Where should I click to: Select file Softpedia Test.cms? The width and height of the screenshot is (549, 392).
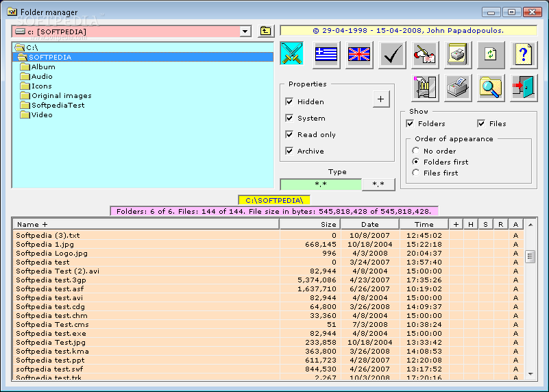(x=268, y=324)
